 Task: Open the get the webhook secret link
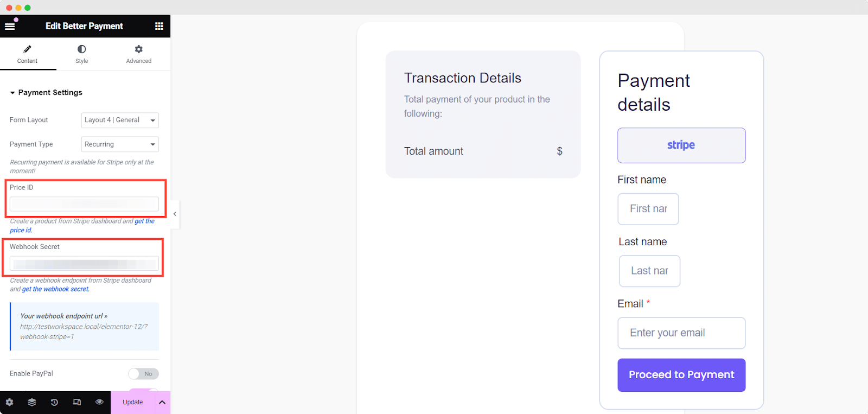[55, 289]
